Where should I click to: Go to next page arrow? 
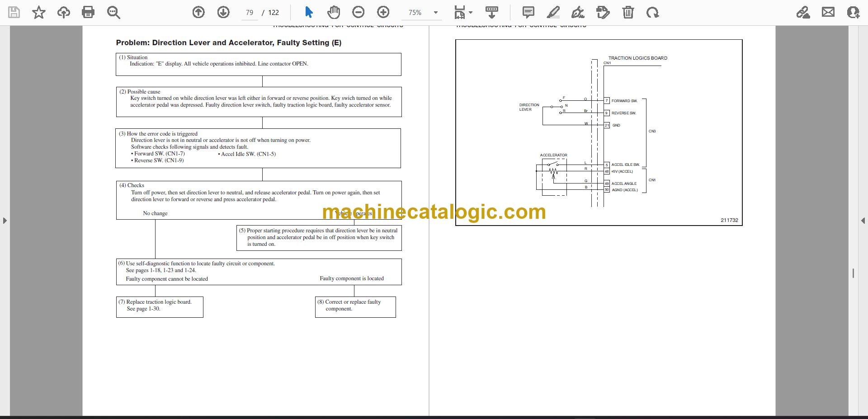point(223,12)
